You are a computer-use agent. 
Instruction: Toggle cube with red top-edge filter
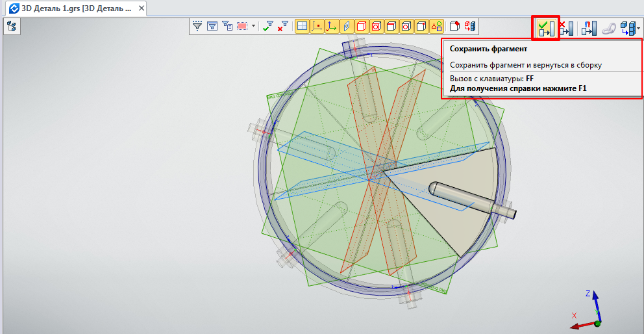click(391, 27)
